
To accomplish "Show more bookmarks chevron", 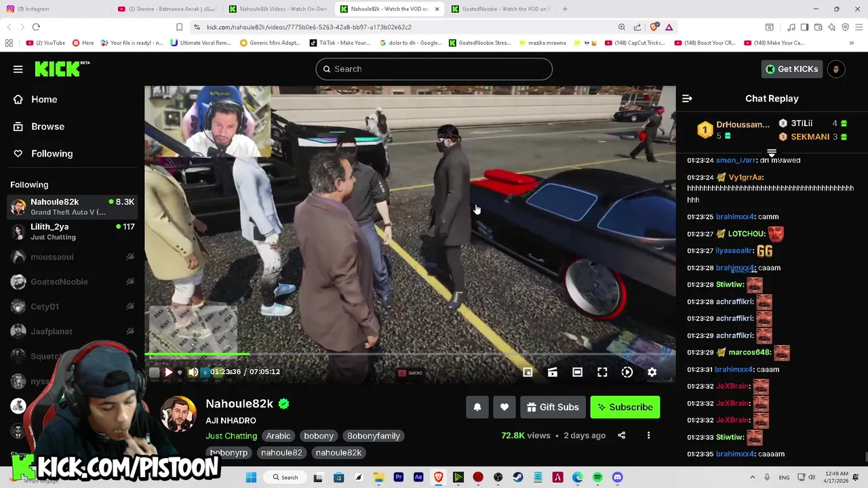I will 852,43.
